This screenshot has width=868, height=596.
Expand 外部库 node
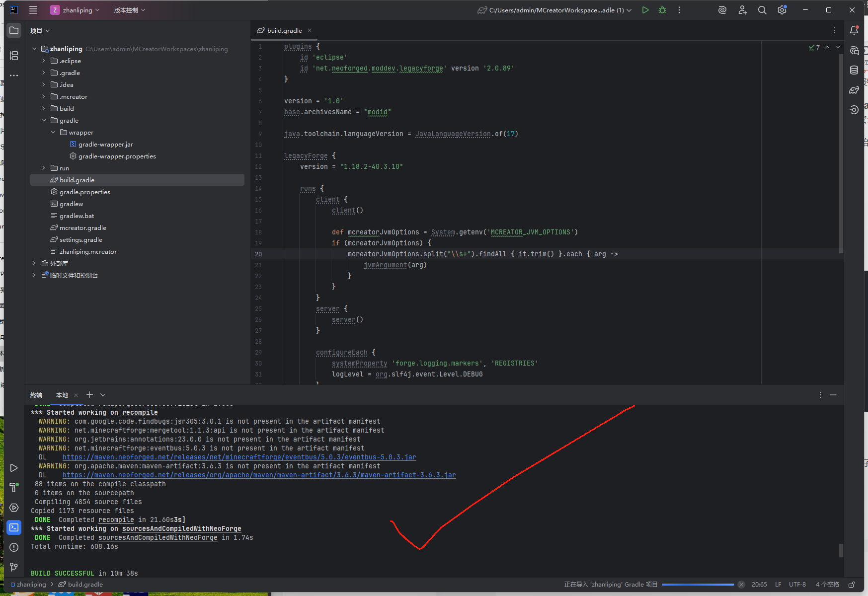tap(34, 263)
